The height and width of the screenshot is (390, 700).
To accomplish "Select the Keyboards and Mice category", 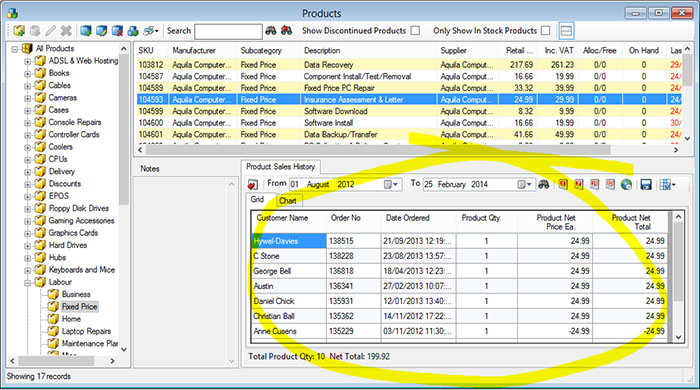I will coord(82,270).
